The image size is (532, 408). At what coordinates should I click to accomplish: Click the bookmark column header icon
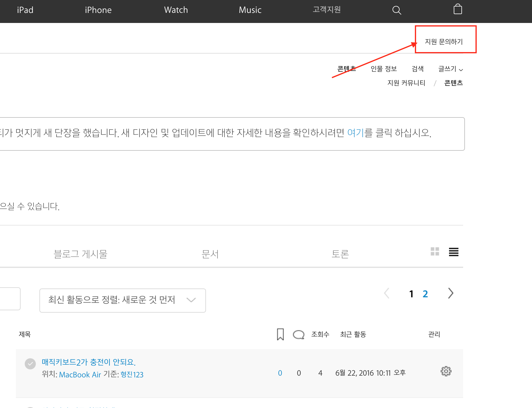point(280,334)
